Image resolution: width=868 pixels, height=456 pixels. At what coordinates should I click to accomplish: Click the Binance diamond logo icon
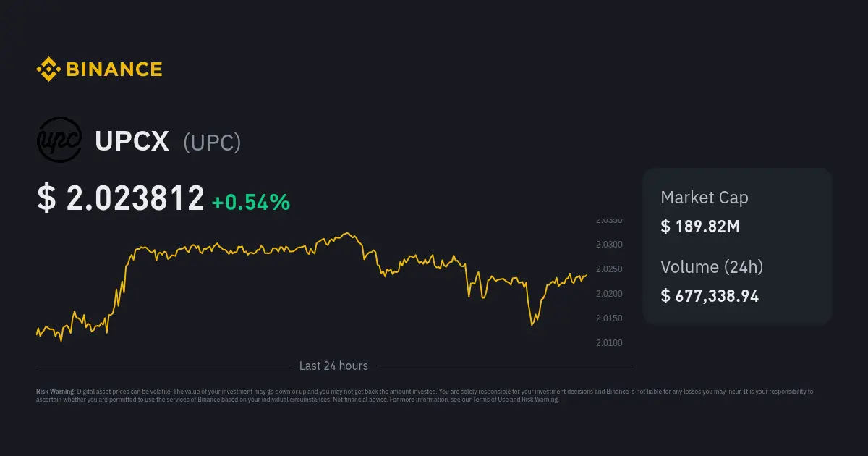48,69
